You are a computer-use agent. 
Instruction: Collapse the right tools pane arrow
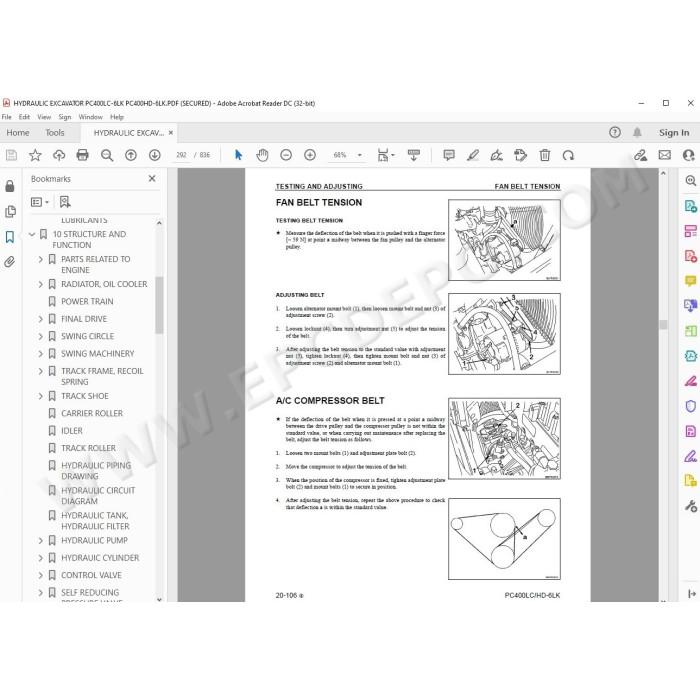[x=692, y=594]
